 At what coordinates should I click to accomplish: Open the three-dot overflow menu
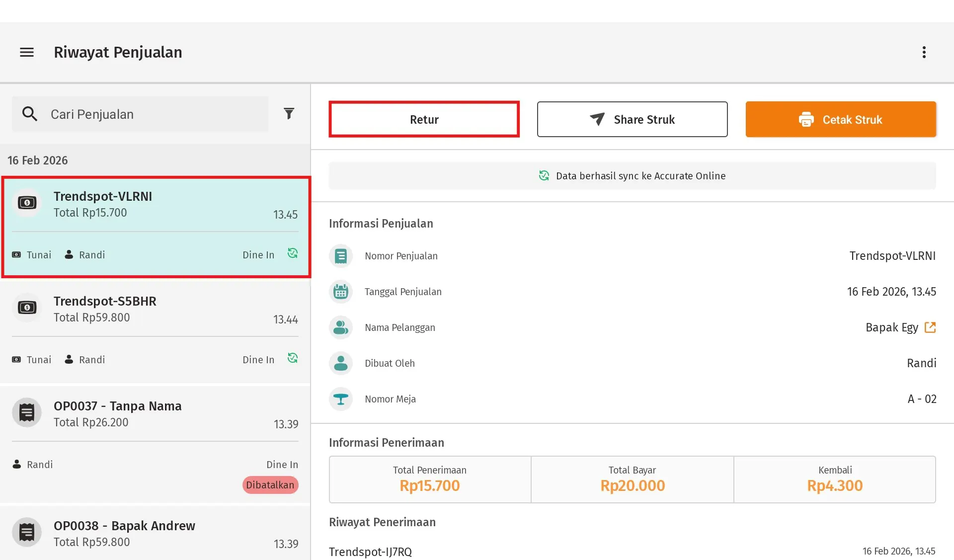click(924, 52)
